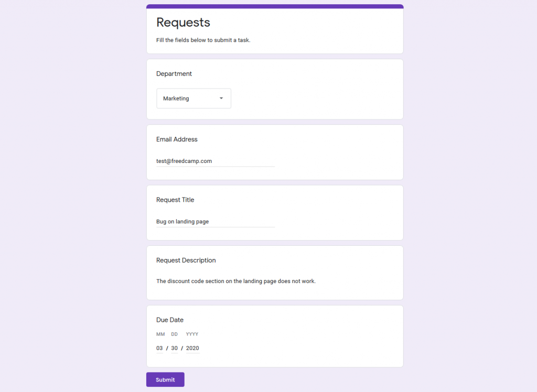Select the month field showing 03
537x392 pixels.
(x=159, y=349)
